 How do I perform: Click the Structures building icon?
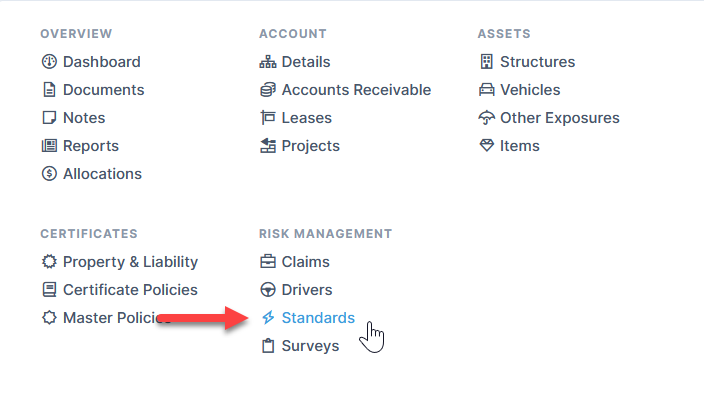[487, 62]
